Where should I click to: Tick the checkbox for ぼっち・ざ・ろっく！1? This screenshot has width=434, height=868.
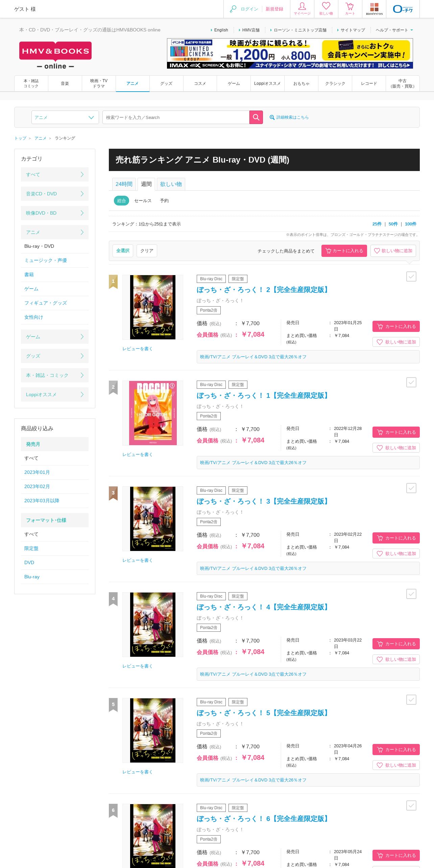411,382
